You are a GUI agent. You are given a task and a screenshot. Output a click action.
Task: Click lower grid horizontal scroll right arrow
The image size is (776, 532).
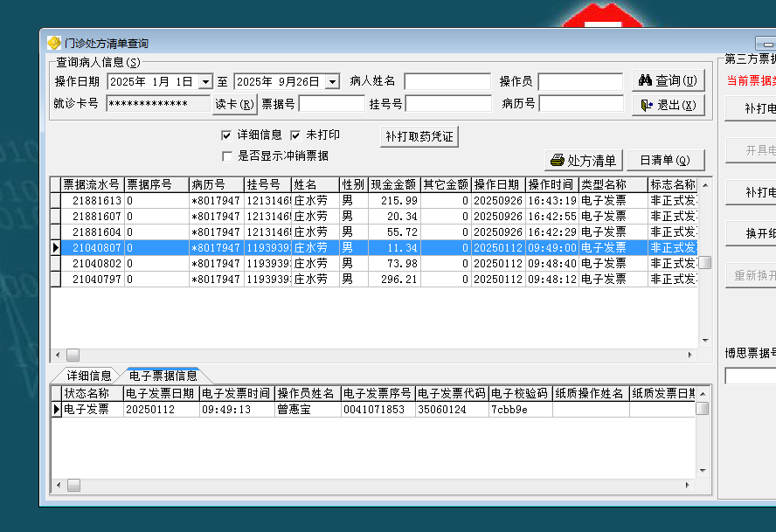coord(688,485)
